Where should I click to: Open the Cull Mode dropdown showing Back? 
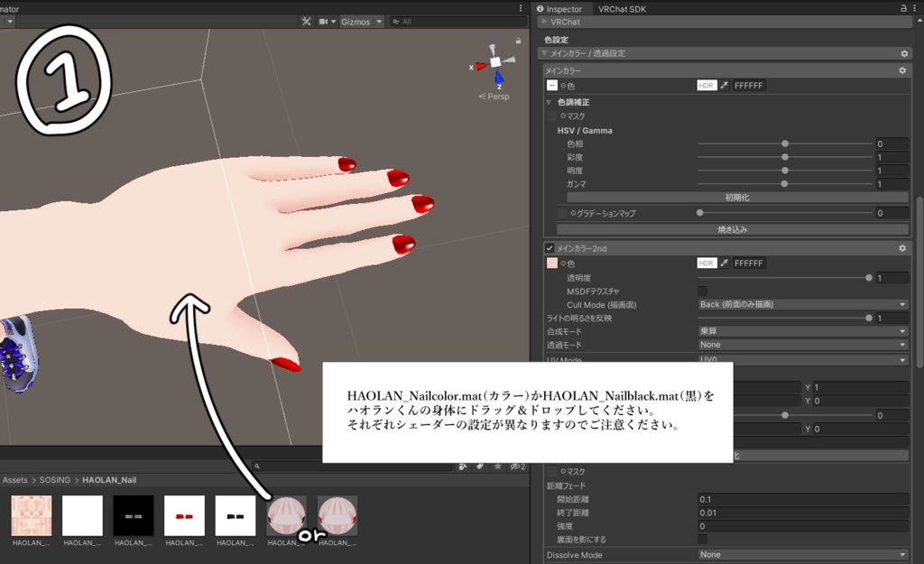point(803,304)
